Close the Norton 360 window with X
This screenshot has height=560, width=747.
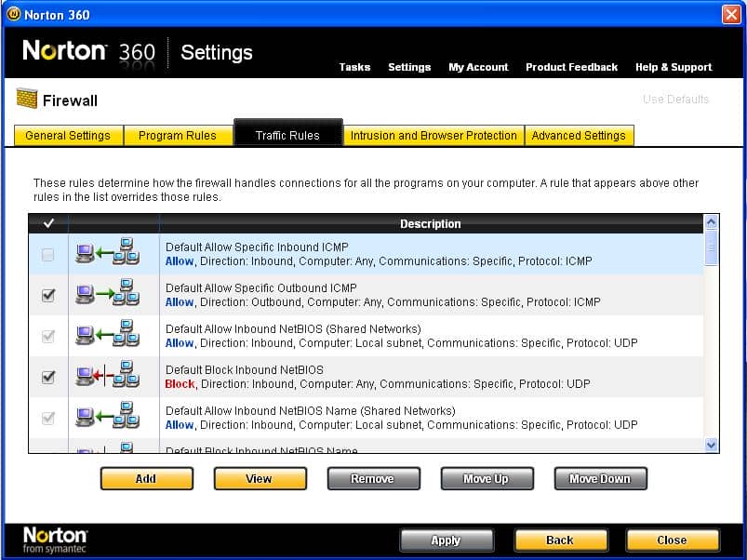click(x=731, y=14)
